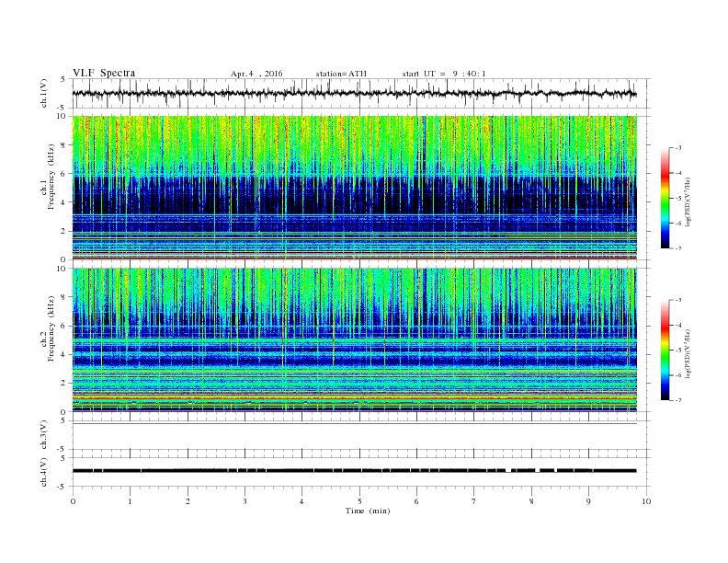Click the time axis tick label '7'
Screen dimensions: 728x563
tap(474, 501)
